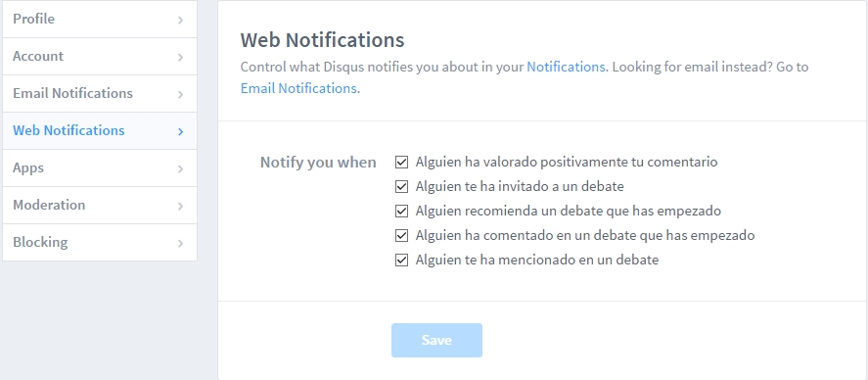Toggle 'Alguien te ha mencionado en un debate'
This screenshot has height=380, width=868.
tap(401, 260)
